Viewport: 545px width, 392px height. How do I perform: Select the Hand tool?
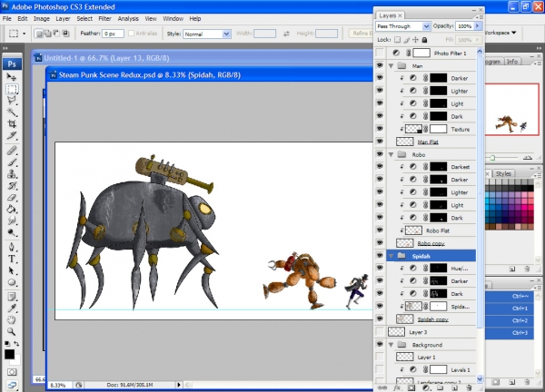tap(12, 319)
